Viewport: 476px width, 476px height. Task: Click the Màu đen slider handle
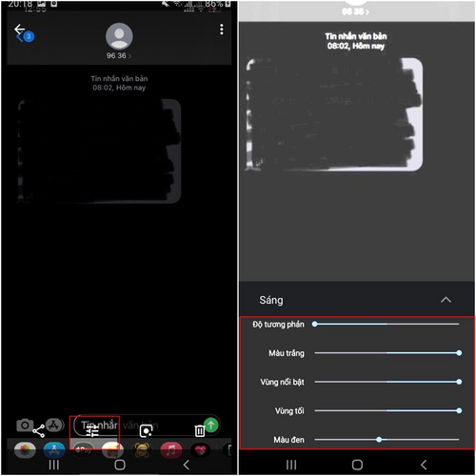(379, 440)
